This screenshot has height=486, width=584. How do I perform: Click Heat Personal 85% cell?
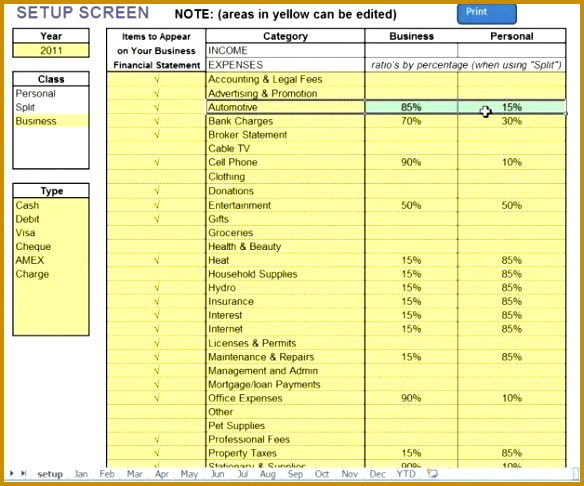[512, 260]
